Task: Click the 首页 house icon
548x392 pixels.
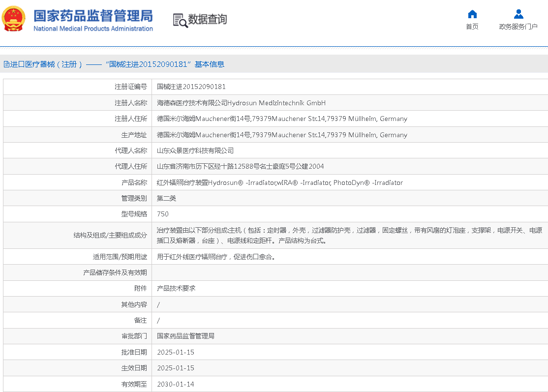Action: (472, 14)
